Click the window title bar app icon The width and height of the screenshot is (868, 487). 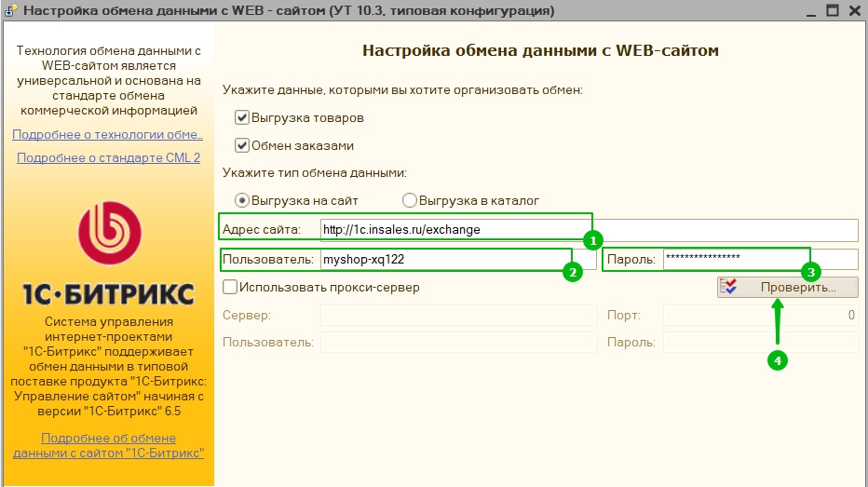click(x=11, y=10)
